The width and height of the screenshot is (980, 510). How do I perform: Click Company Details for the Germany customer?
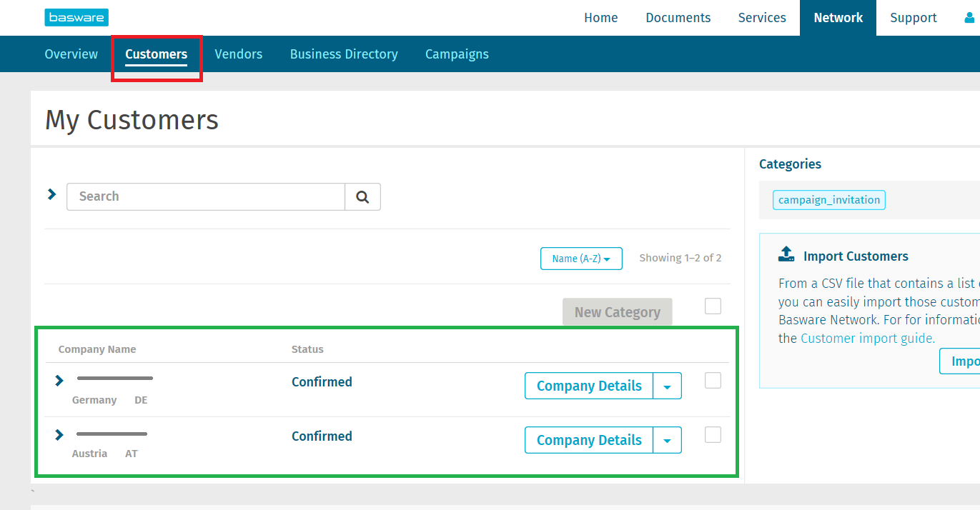(x=588, y=386)
